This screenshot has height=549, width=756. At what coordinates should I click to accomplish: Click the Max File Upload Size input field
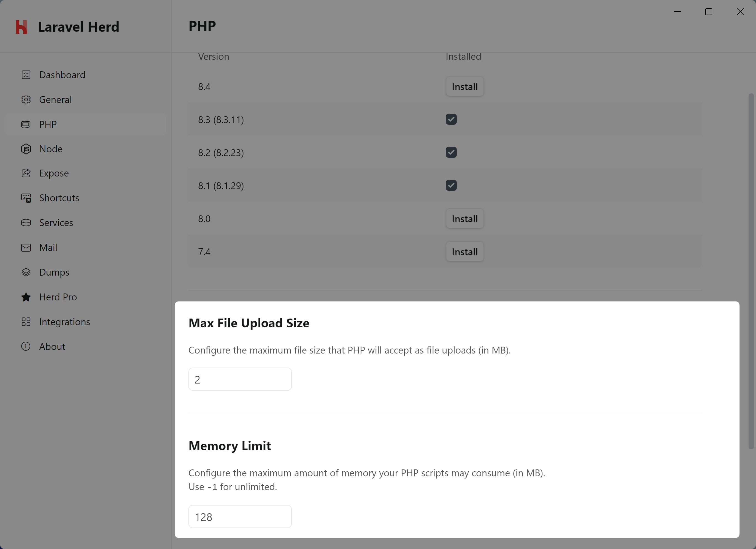click(x=240, y=379)
